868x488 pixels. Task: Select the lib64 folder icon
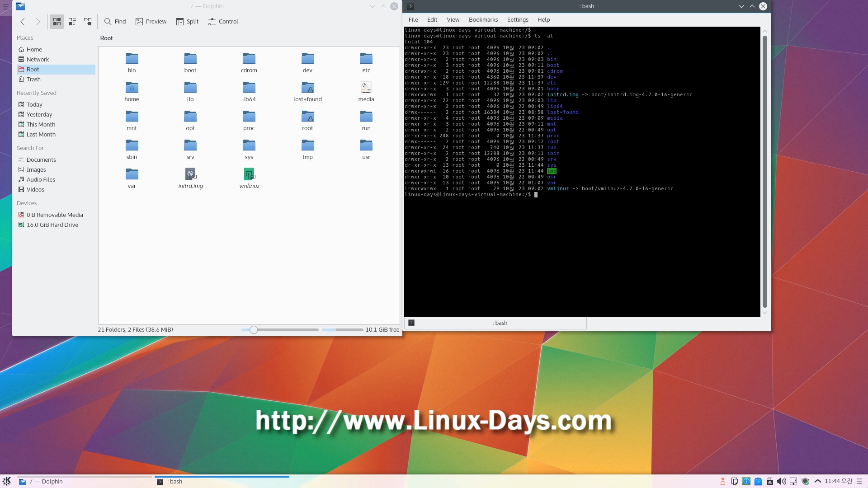(x=249, y=88)
